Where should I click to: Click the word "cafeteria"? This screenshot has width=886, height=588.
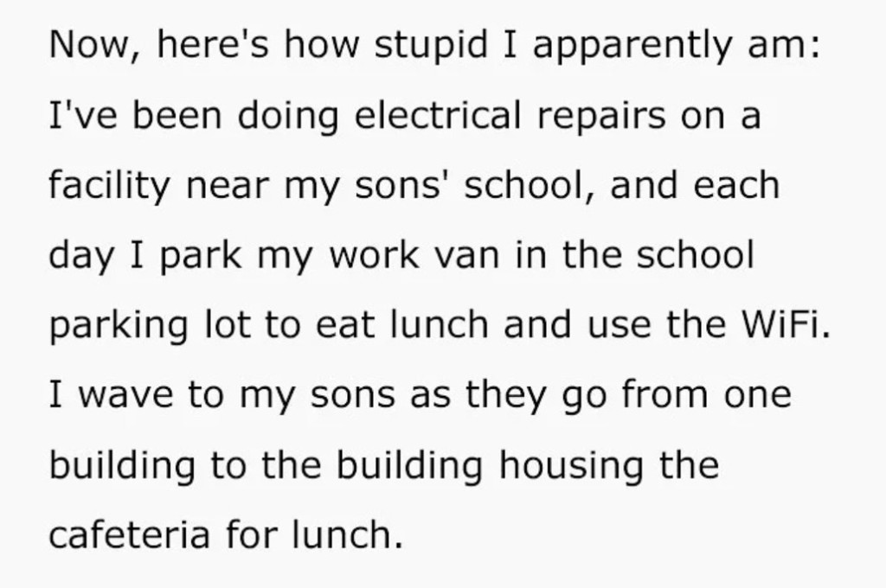coord(128,536)
